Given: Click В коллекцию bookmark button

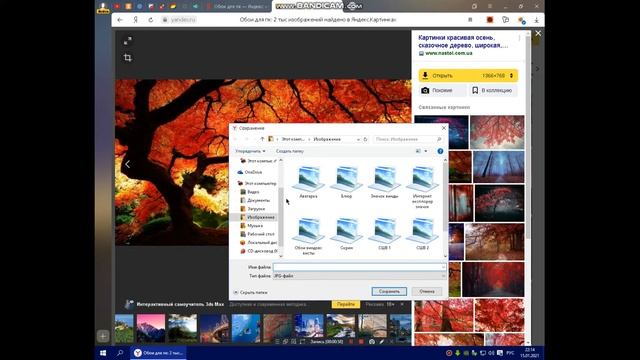Looking at the screenshot, I should [x=493, y=90].
